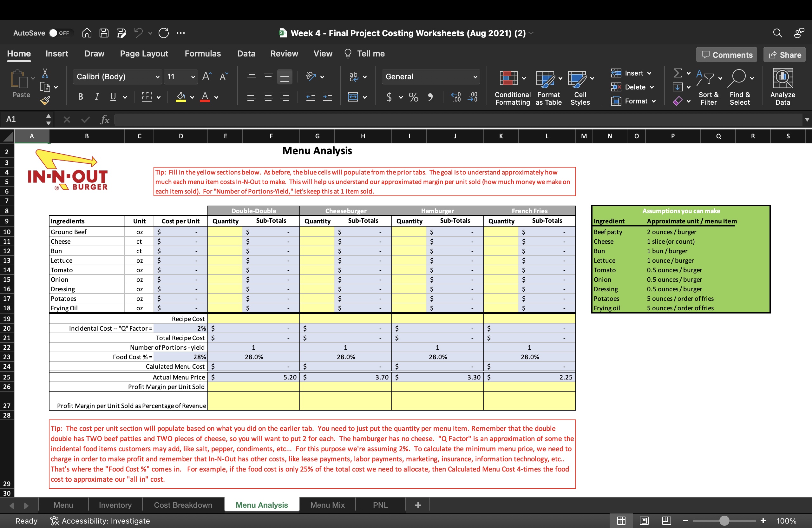
Task: Open Find & Select menu
Action: (x=740, y=88)
